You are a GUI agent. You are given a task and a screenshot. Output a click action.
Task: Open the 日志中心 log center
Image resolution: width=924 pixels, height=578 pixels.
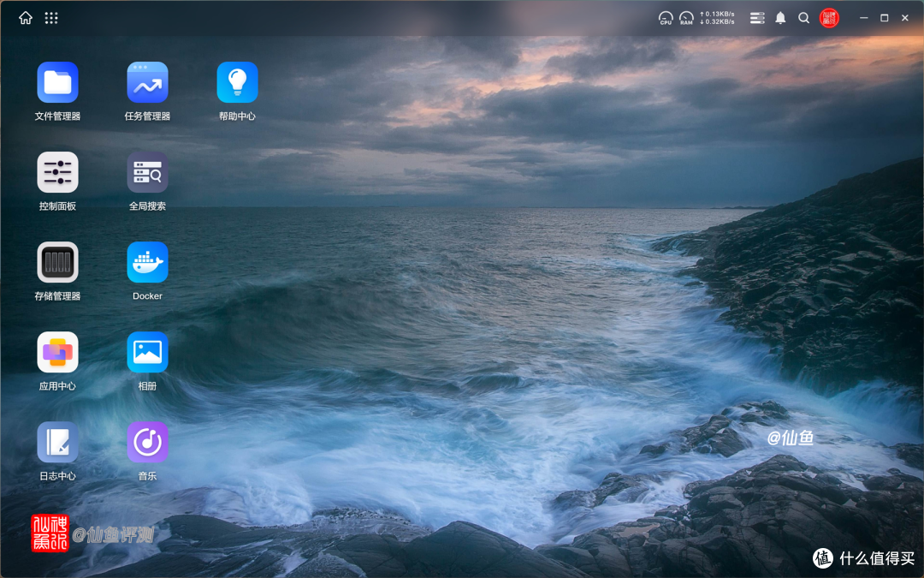pyautogui.click(x=57, y=443)
